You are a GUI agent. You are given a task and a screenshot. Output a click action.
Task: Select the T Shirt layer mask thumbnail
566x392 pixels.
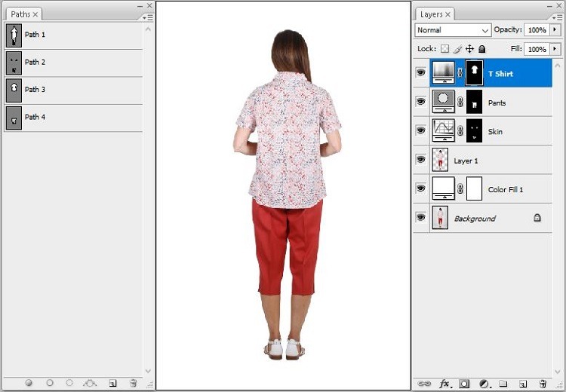475,72
